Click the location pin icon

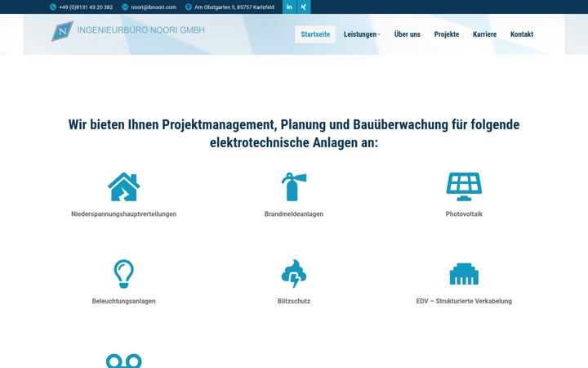pyautogui.click(x=189, y=7)
